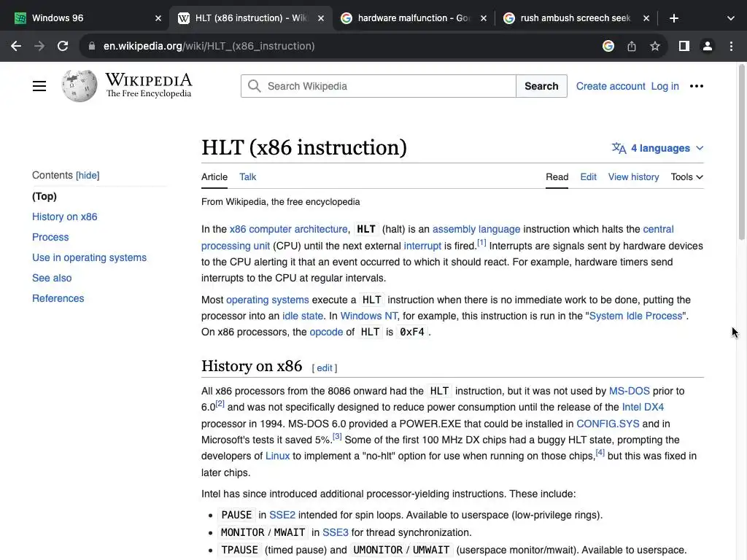Viewport: 747px width, 560px height.
Task: Edit the History on x86 section
Action: 325,368
